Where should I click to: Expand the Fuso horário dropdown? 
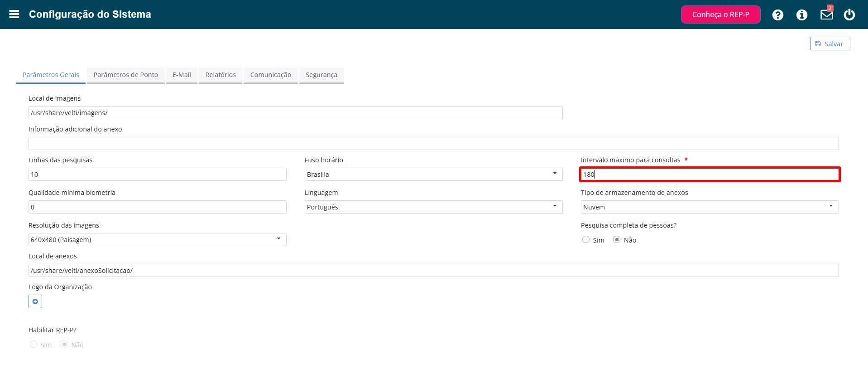pyautogui.click(x=433, y=175)
